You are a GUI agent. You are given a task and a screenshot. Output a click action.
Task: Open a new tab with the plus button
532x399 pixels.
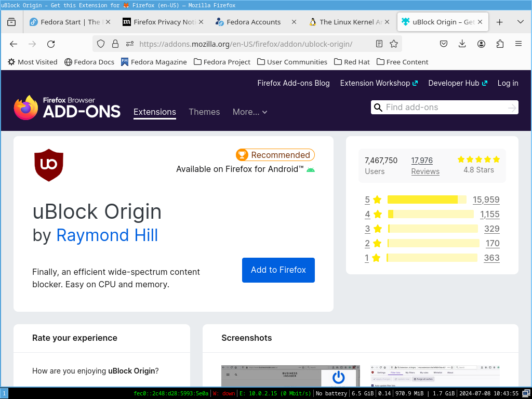pos(499,22)
